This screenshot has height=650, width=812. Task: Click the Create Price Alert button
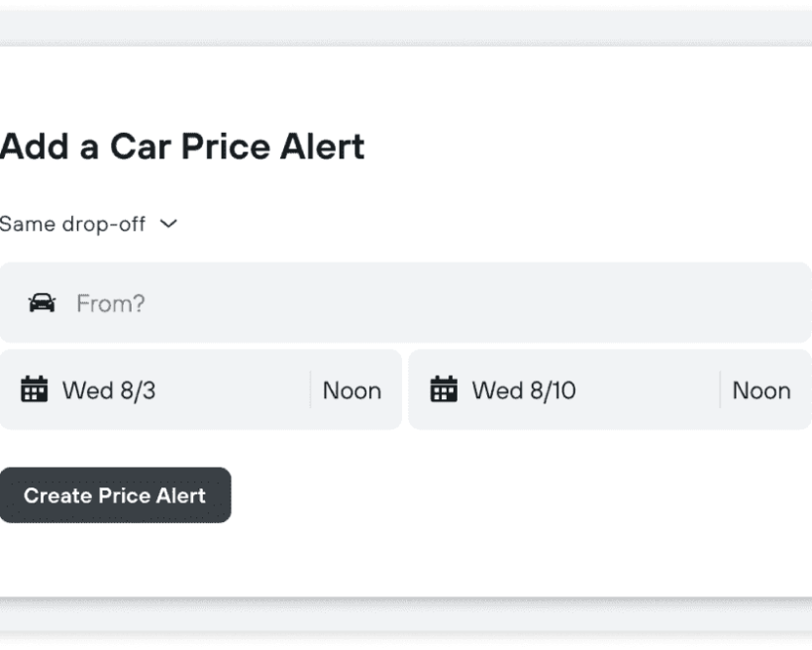click(x=115, y=495)
